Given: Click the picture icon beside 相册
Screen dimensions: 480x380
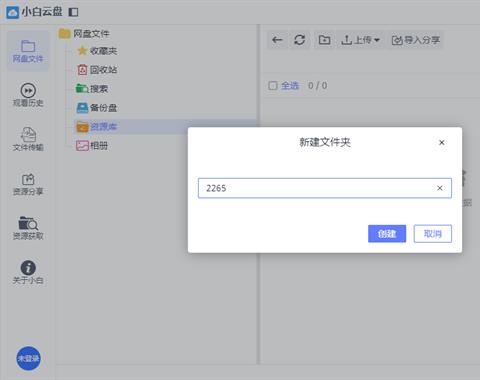Looking at the screenshot, I should (82, 146).
